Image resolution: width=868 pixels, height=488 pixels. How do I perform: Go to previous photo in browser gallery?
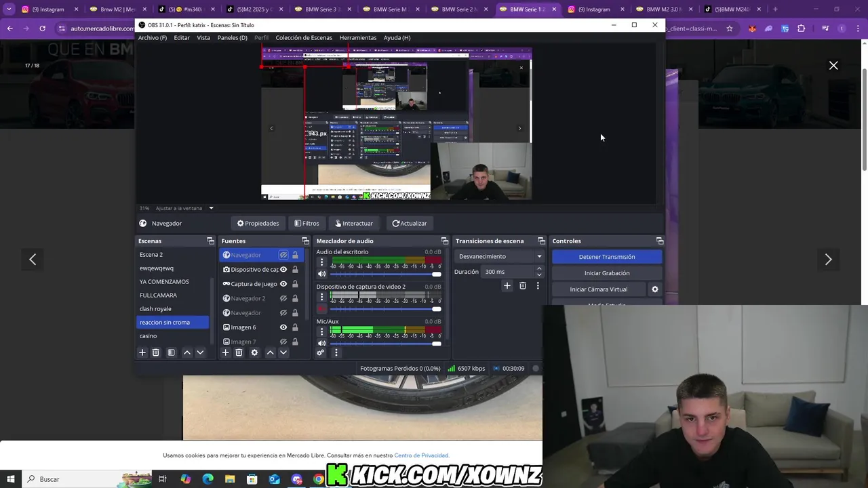[x=33, y=260]
